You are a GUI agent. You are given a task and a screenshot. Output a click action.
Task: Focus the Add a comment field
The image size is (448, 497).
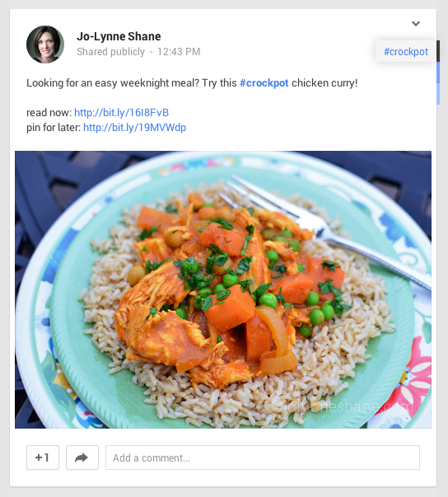(263, 457)
